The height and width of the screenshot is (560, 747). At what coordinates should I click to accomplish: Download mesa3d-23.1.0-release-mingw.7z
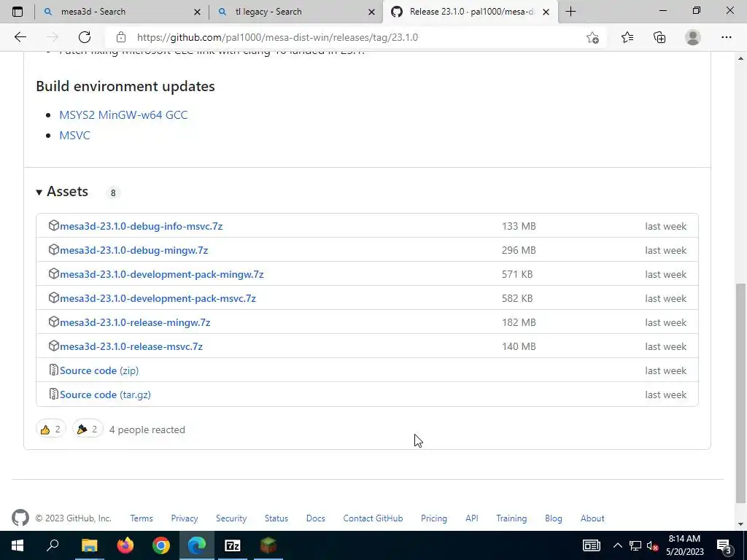point(135,322)
